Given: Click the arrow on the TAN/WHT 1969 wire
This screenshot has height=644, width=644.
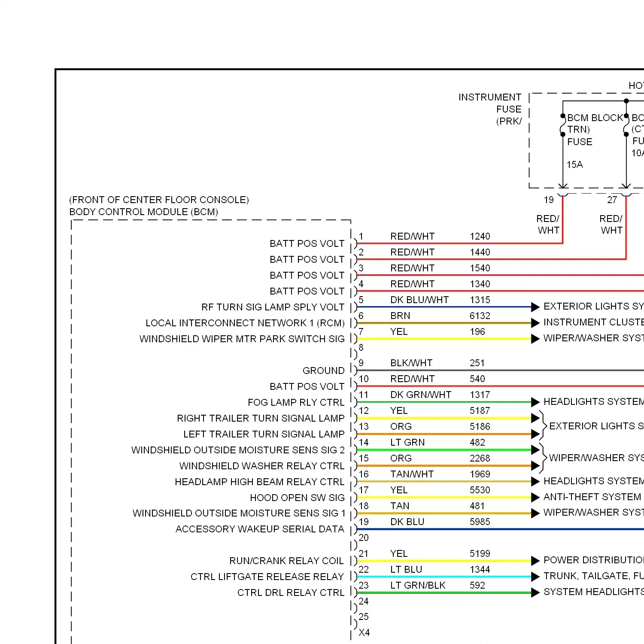Looking at the screenshot, I should click(x=535, y=481).
